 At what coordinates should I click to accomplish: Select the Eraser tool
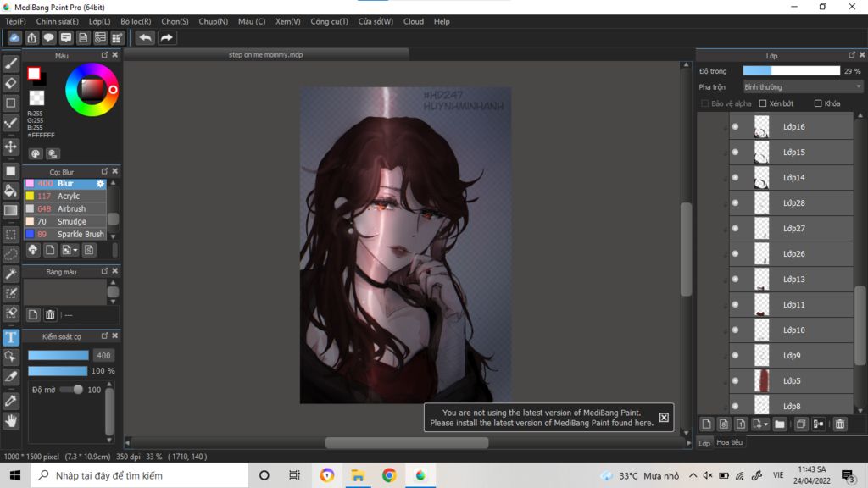point(10,83)
